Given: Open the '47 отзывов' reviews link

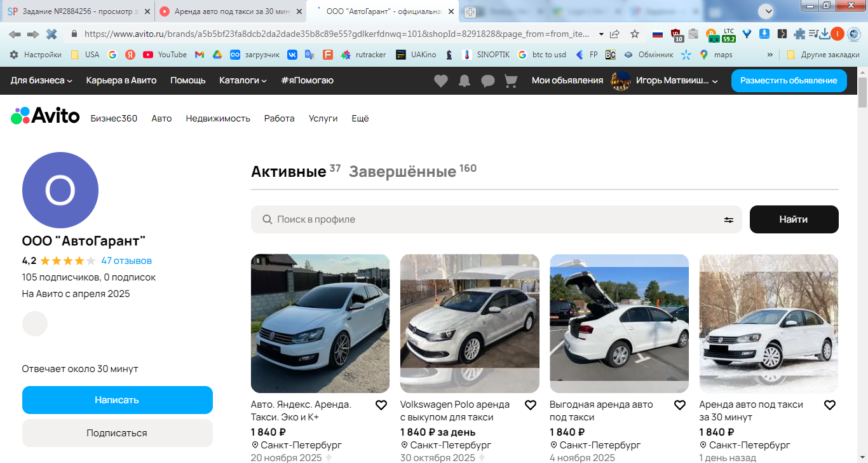Looking at the screenshot, I should [x=126, y=261].
